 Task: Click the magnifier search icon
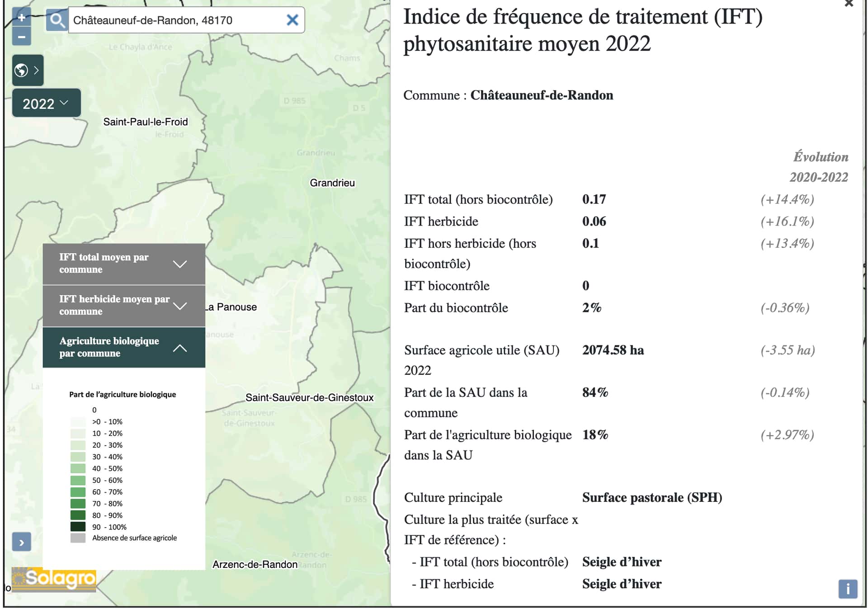(57, 20)
